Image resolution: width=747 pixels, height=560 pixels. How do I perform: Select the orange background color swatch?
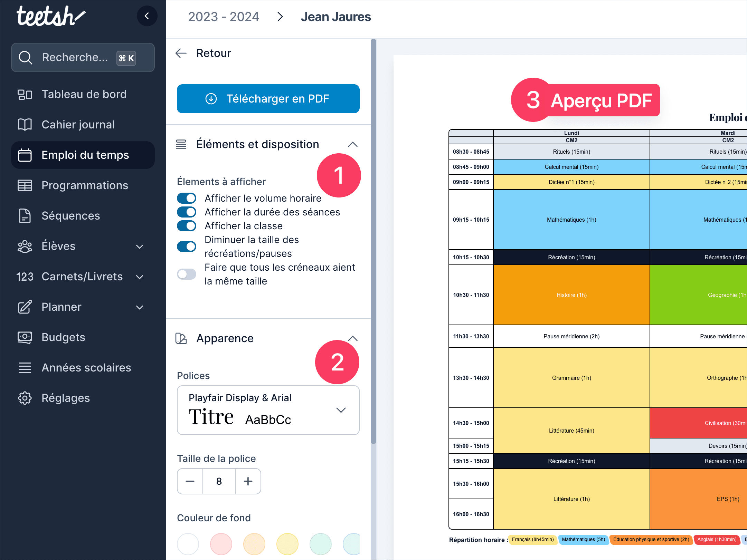254,544
